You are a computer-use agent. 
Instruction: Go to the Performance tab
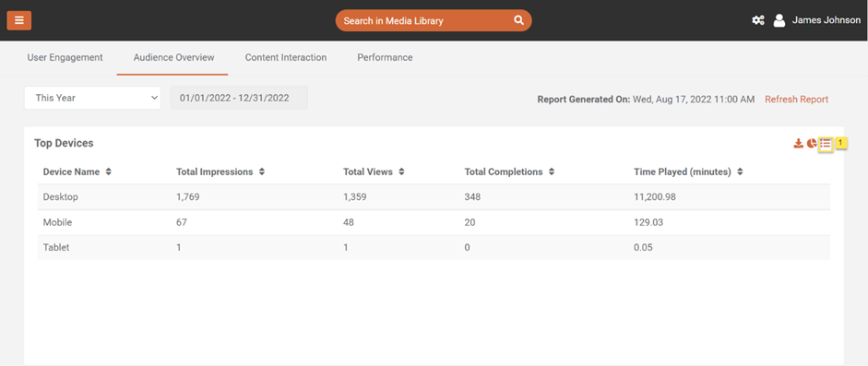385,57
